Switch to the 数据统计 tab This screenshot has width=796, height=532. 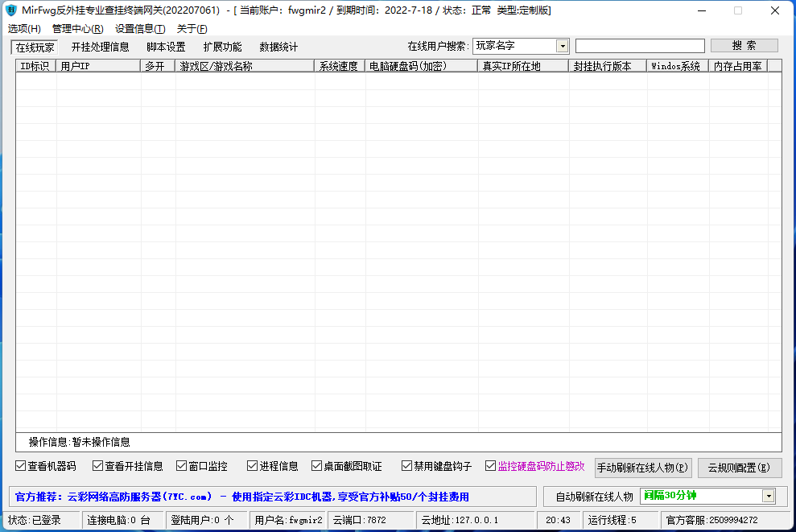pyautogui.click(x=278, y=47)
